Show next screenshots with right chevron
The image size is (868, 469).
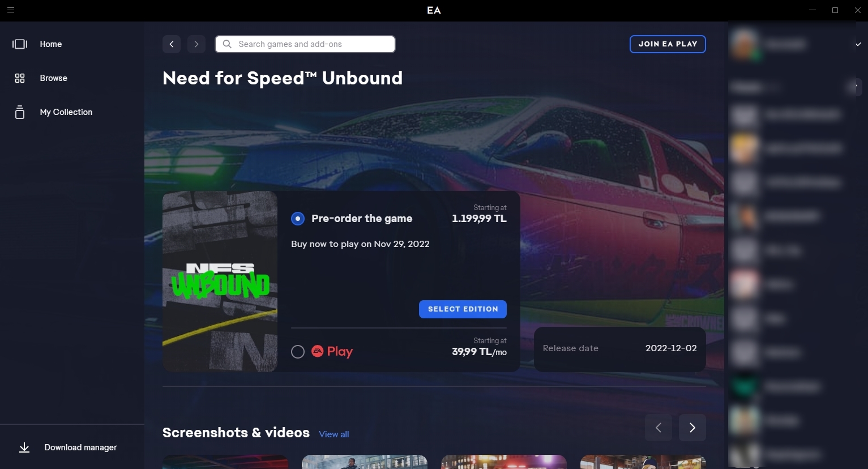(692, 428)
